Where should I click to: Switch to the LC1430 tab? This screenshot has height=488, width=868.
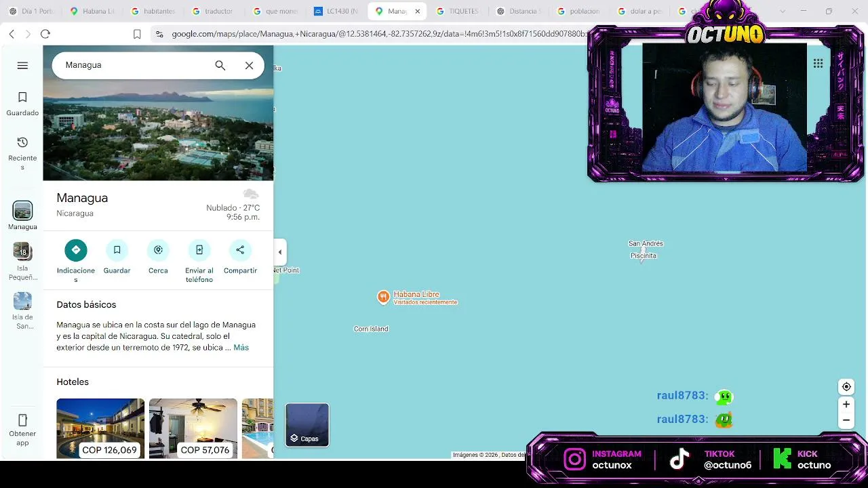(336, 12)
